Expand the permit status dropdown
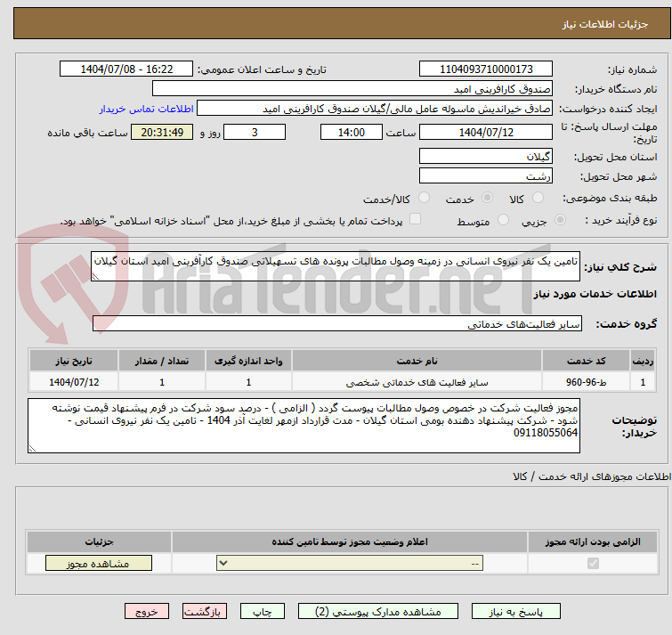 coord(352,564)
